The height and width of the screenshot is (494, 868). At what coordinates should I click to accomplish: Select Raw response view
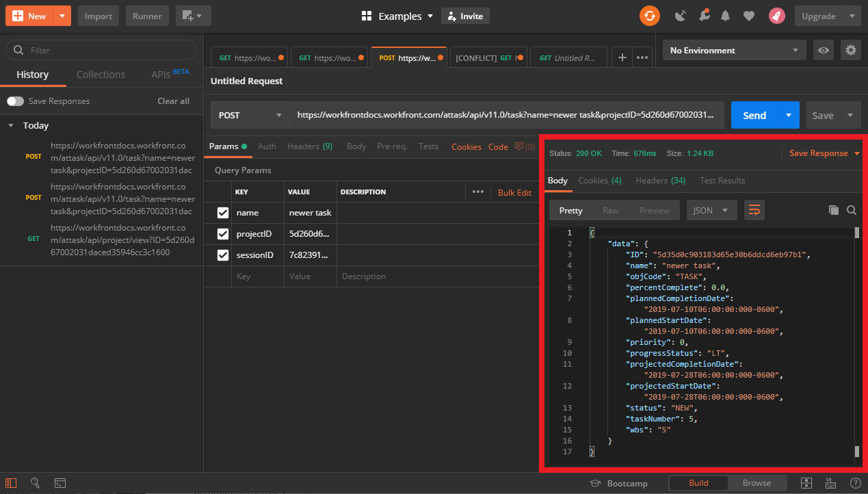[611, 210]
